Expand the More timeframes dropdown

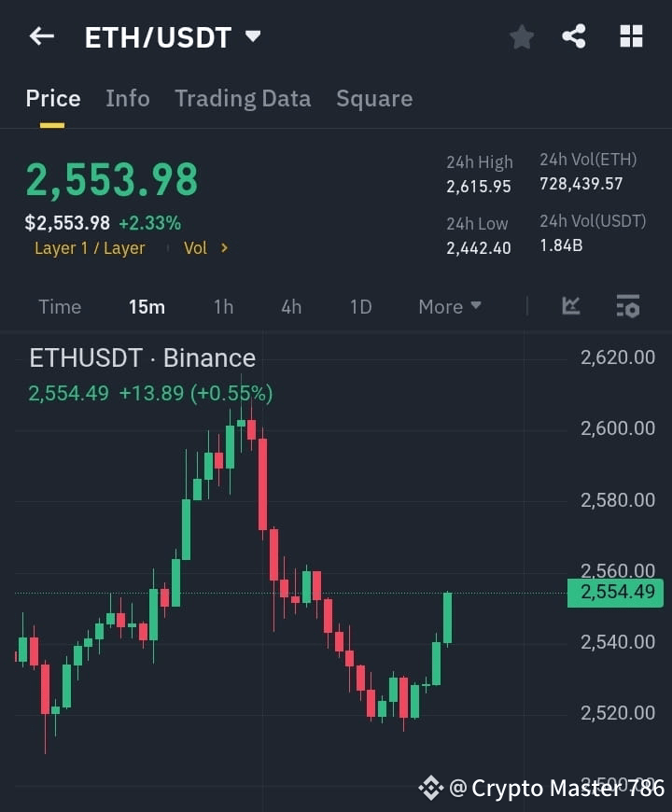(449, 306)
